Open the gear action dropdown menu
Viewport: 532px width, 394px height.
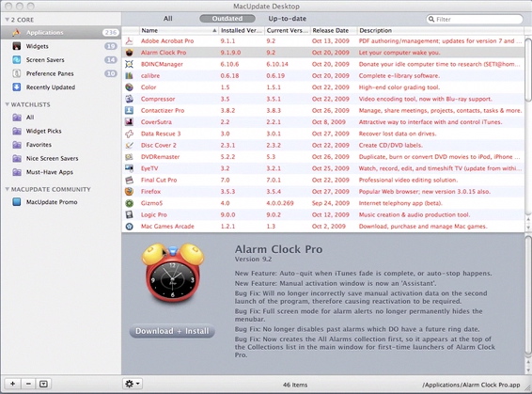(133, 384)
